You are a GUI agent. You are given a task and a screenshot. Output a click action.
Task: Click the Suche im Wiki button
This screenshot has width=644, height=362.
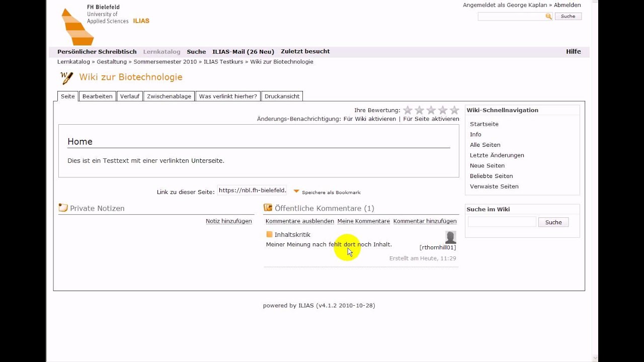[x=553, y=222]
